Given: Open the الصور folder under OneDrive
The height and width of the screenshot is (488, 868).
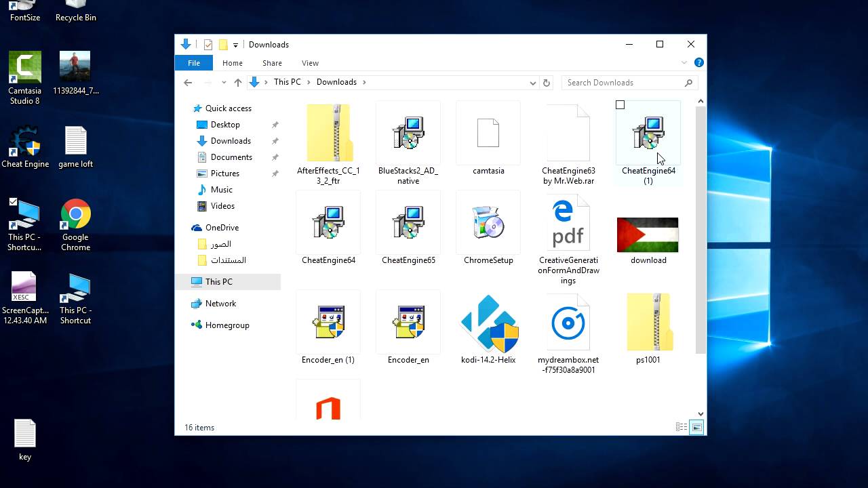Looking at the screenshot, I should coord(221,244).
